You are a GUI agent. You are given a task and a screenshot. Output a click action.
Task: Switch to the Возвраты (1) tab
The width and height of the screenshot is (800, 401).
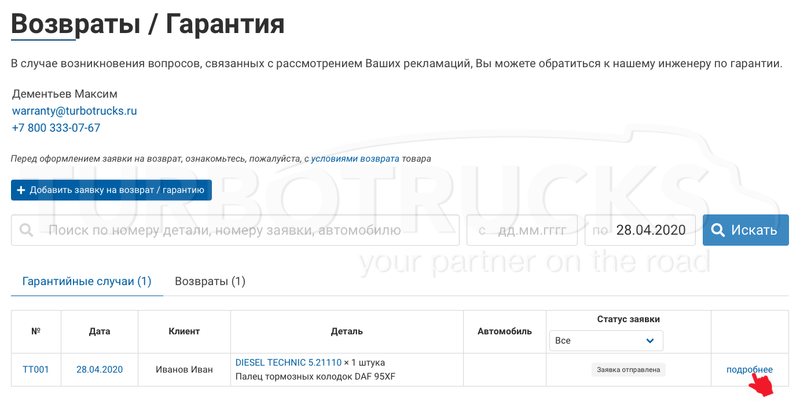click(210, 281)
